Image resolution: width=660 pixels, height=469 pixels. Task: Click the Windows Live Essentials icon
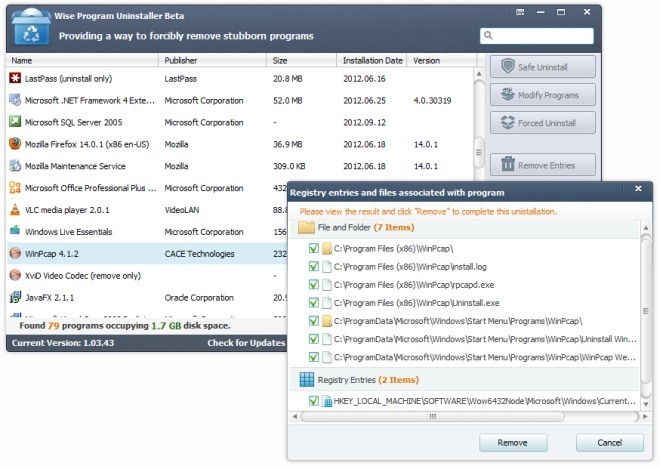tap(15, 230)
